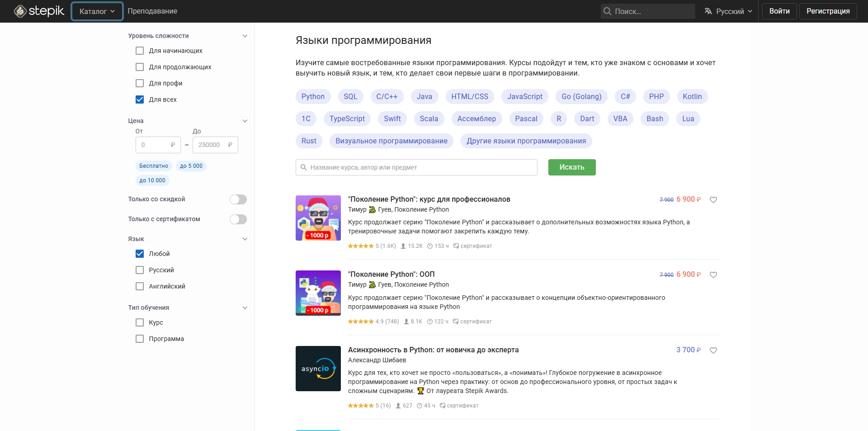
Task: Click the Stepik logo icon
Action: pos(20,11)
